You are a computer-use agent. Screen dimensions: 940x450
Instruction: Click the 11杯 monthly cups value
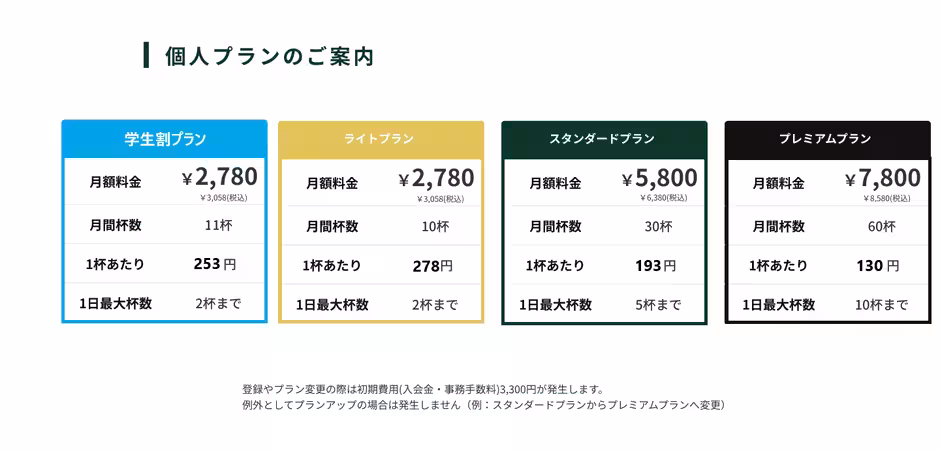point(218,225)
